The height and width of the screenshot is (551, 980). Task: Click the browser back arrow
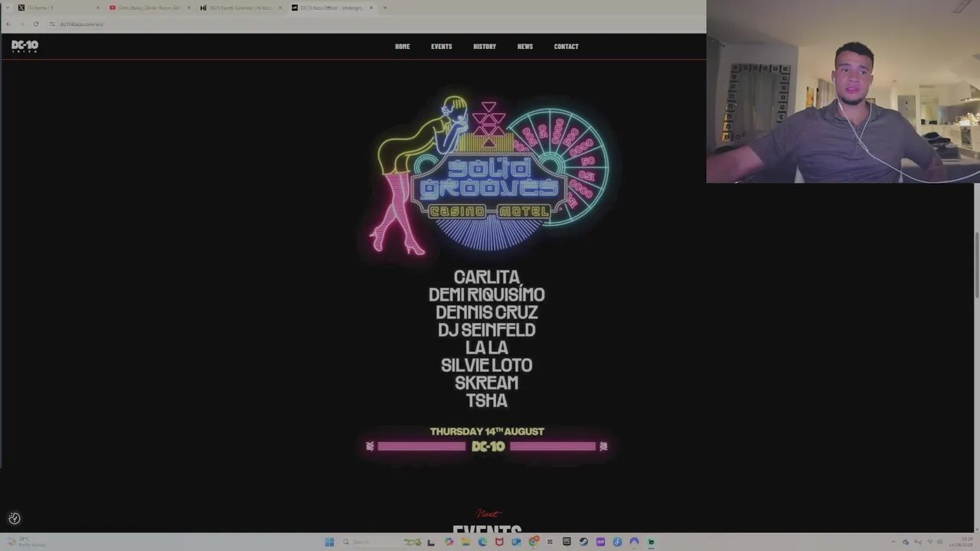tap(8, 24)
